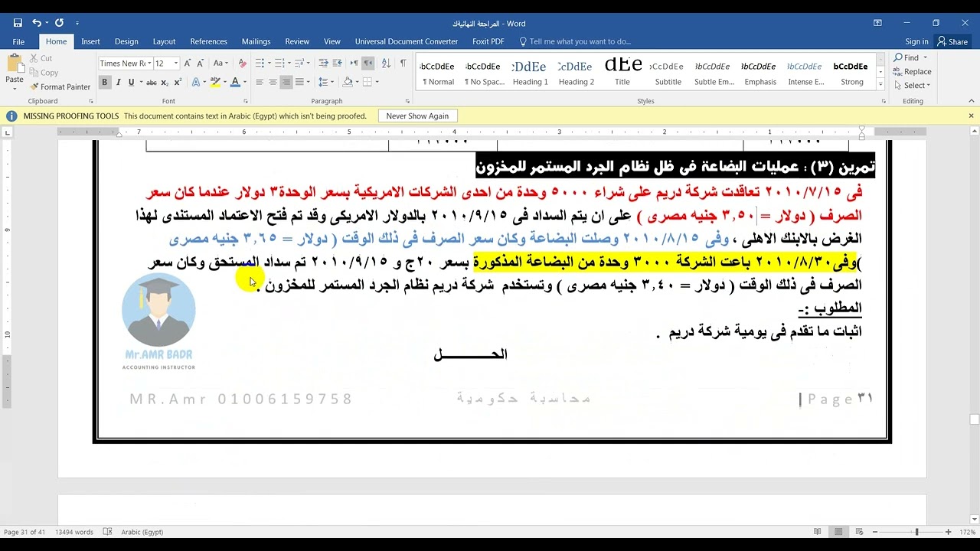Switch to Read Mode view
This screenshot has height=551, width=980.
pos(818,532)
